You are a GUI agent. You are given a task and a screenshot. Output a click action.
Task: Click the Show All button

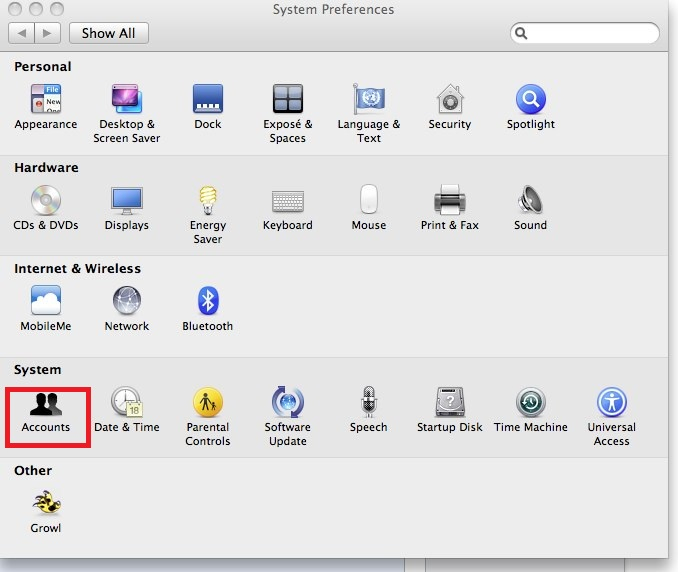tap(108, 33)
